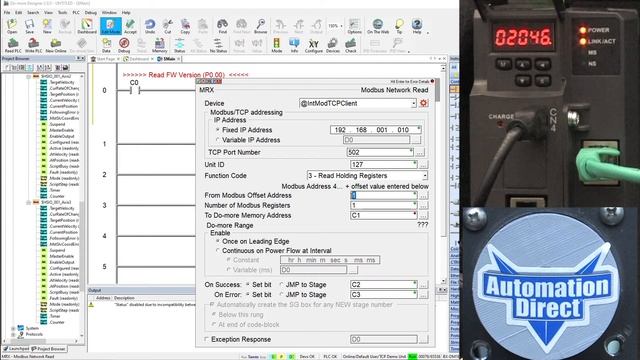Open the Data view icon
Viewport: 640px width, 360px height.
click(107, 45)
